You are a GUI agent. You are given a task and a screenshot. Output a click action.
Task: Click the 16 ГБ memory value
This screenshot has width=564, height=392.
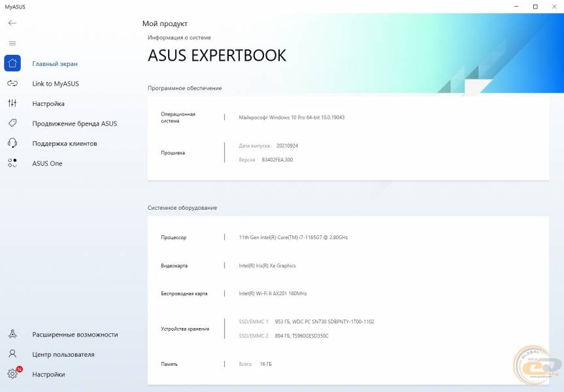(x=265, y=364)
